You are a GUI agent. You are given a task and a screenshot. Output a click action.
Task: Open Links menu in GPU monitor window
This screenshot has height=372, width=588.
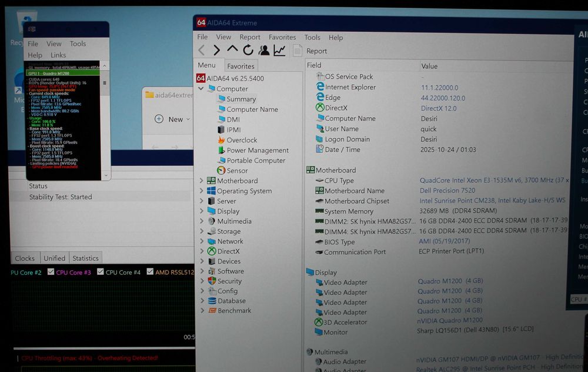(x=58, y=55)
